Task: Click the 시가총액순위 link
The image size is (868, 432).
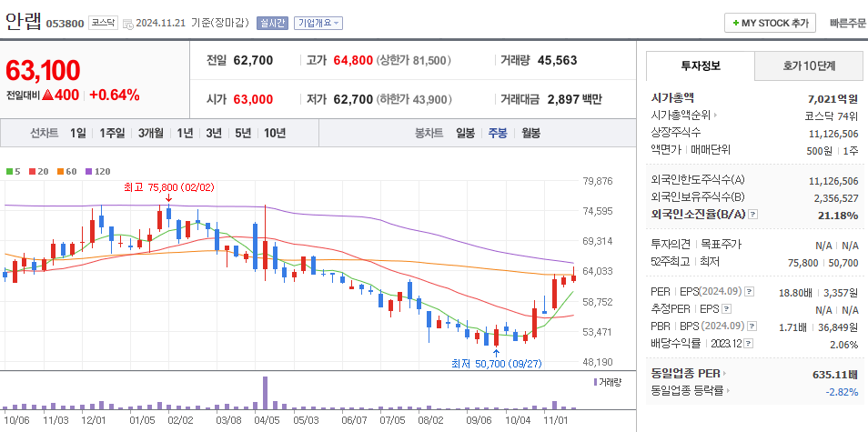Action: [x=681, y=116]
